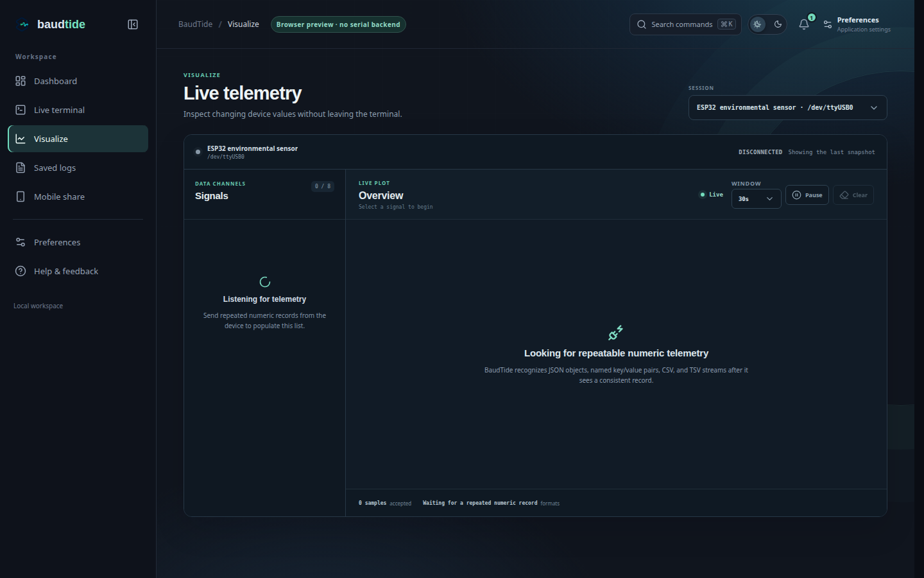Click the Live telemetry heading
Image resolution: width=924 pixels, height=578 pixels.
coord(243,93)
